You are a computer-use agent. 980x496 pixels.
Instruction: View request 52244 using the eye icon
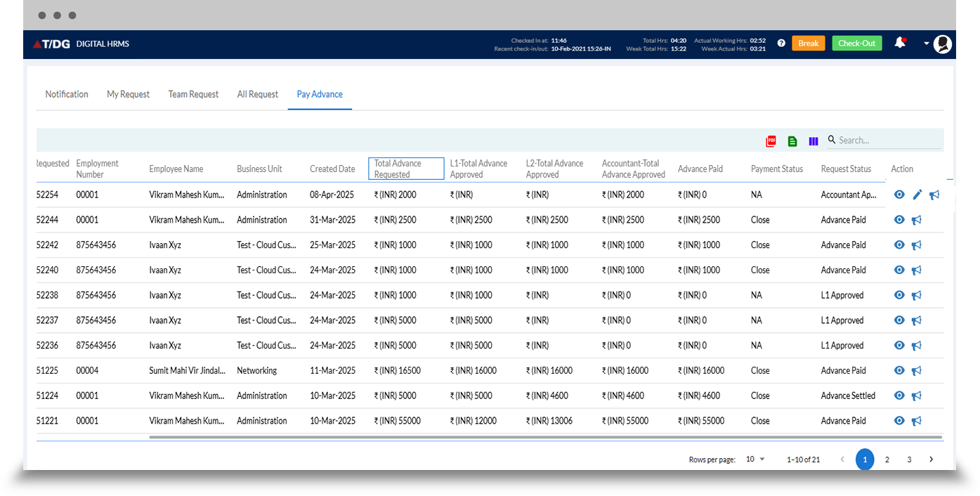coord(899,220)
